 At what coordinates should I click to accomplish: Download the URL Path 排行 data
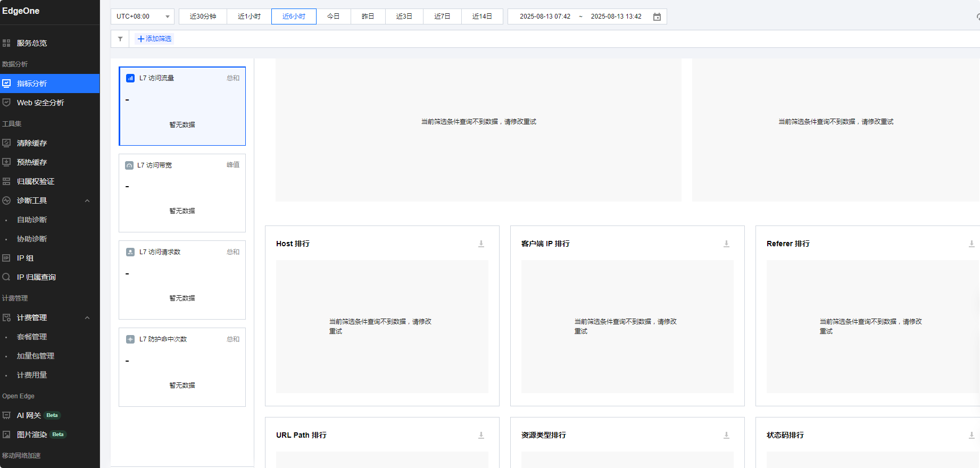[x=481, y=435]
